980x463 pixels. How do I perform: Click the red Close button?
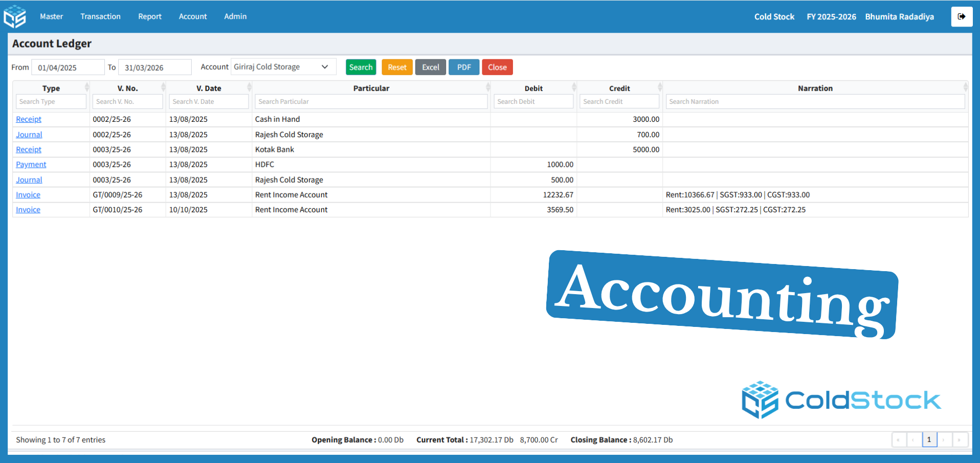(497, 67)
